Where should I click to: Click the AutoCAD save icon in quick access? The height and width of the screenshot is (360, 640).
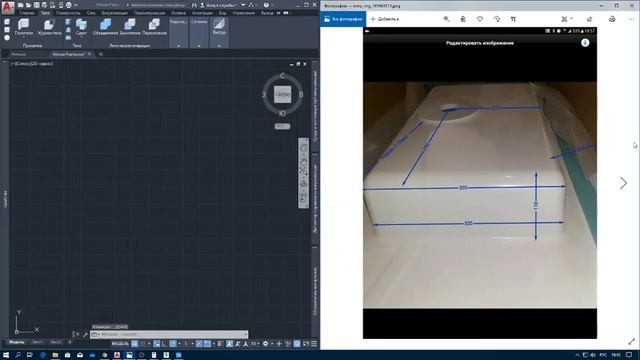(37, 5)
